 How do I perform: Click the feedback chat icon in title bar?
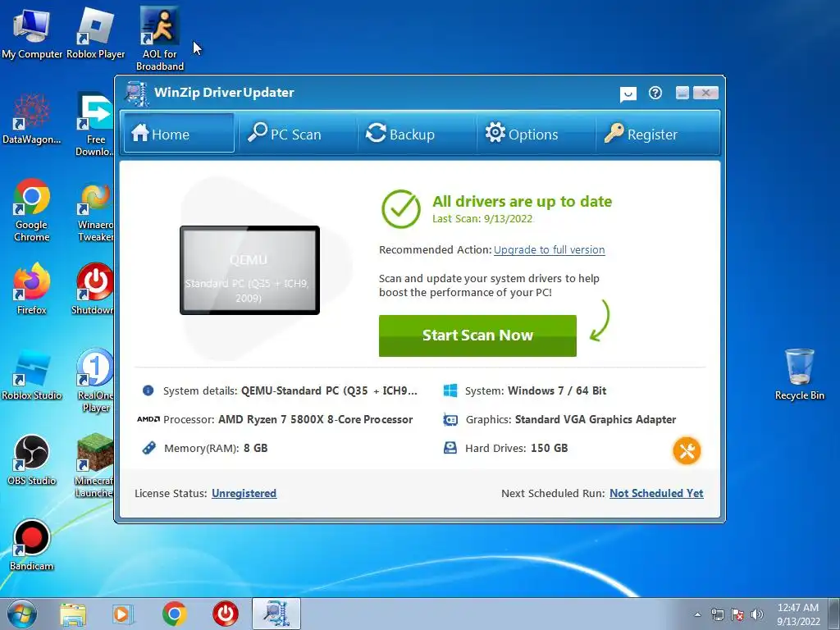point(628,94)
